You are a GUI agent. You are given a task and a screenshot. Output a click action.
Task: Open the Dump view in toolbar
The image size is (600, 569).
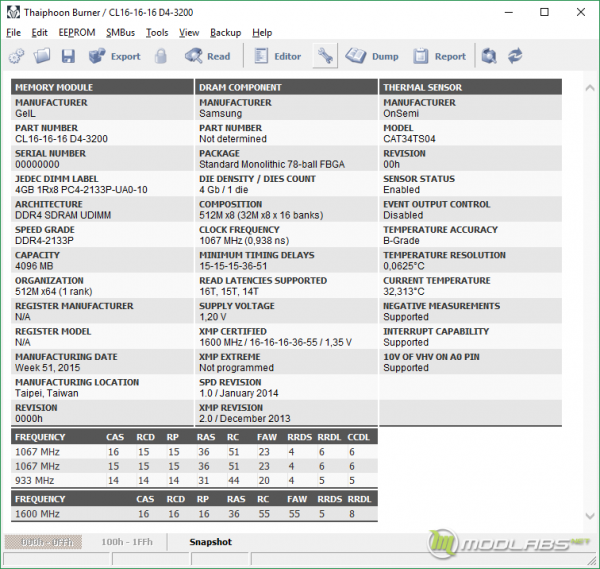point(373,57)
